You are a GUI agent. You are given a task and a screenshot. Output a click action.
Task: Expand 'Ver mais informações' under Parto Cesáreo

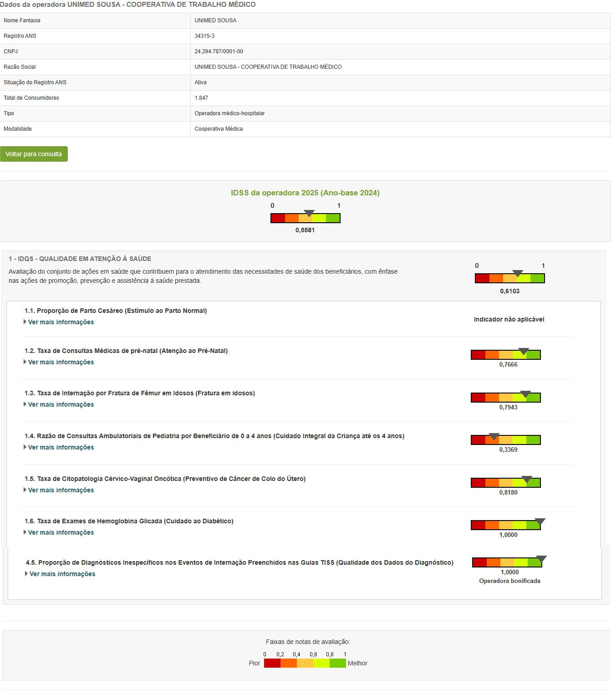pyautogui.click(x=61, y=322)
